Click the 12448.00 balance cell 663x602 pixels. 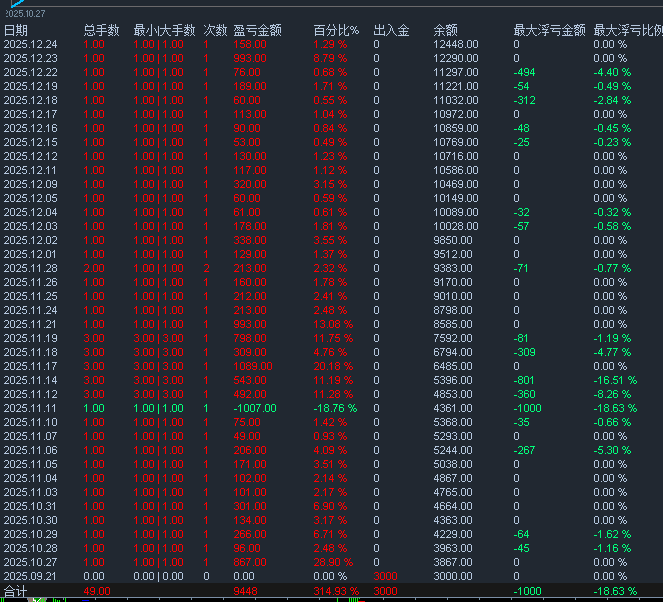click(x=456, y=45)
